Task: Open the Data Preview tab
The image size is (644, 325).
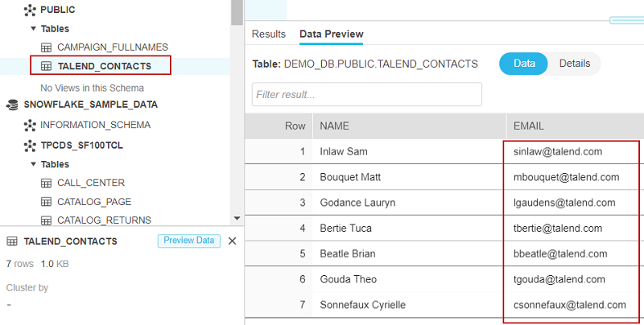Action: [331, 34]
